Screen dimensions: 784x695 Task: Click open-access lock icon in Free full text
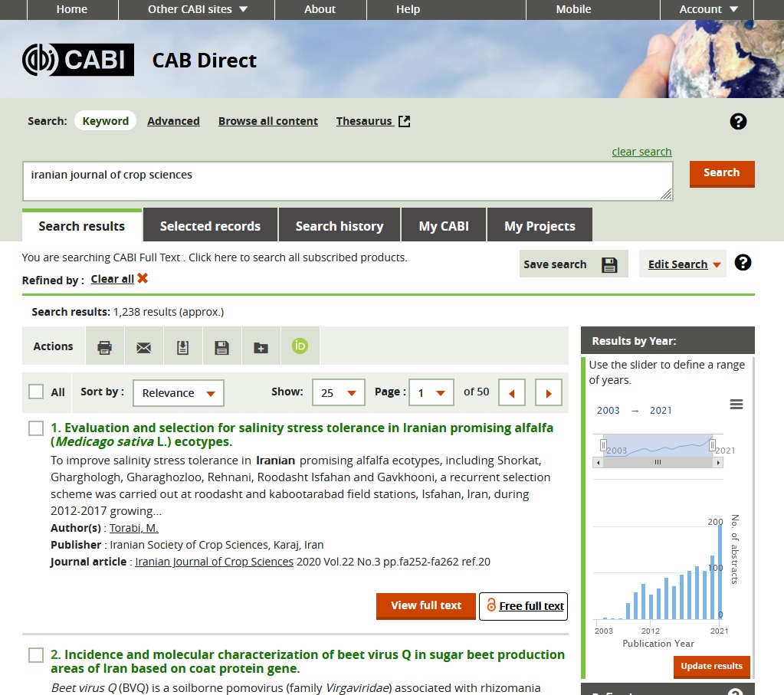click(491, 605)
